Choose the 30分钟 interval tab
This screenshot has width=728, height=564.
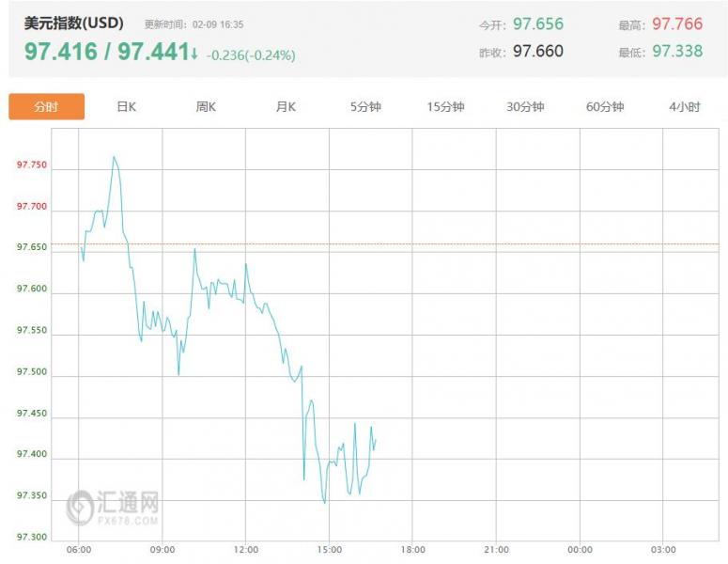coord(525,107)
